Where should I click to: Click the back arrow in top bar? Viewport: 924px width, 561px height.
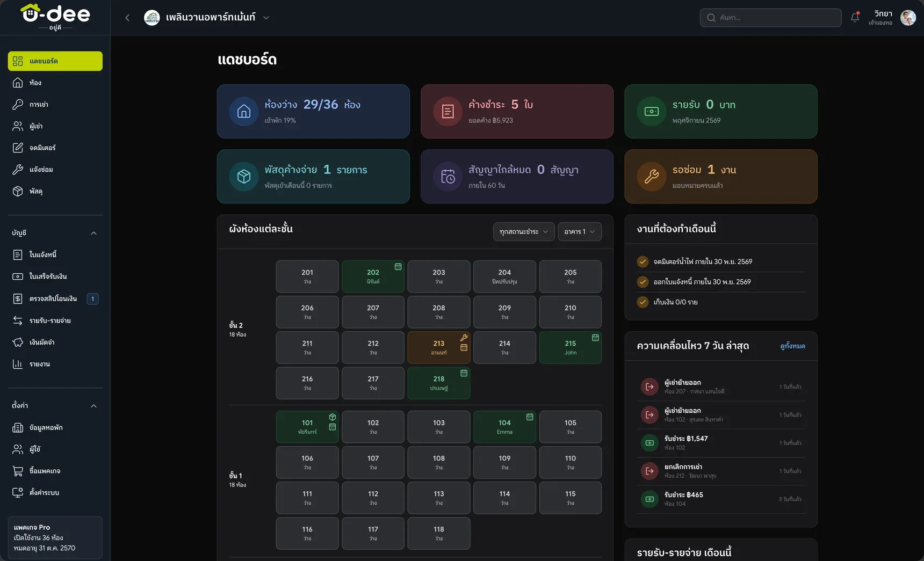click(x=127, y=18)
